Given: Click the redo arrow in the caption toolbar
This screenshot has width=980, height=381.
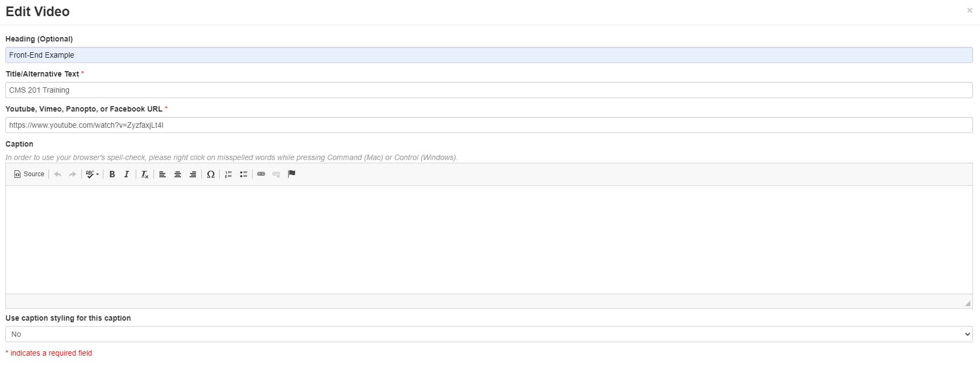Looking at the screenshot, I should point(72,174).
